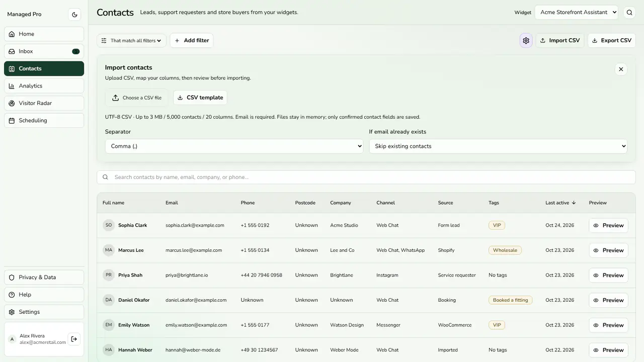The width and height of the screenshot is (644, 362).
Task: Preview Emily Watson's contact
Action: pos(608,325)
